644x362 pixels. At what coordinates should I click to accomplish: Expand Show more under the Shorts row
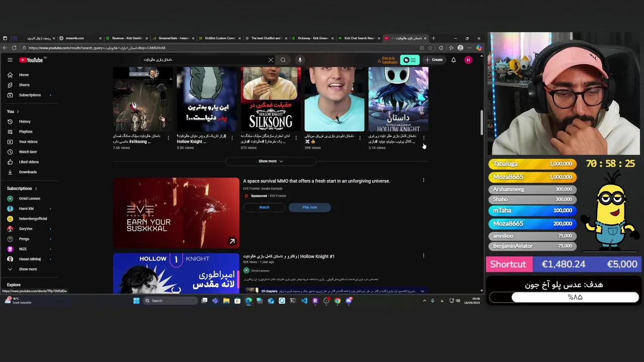coord(271,161)
